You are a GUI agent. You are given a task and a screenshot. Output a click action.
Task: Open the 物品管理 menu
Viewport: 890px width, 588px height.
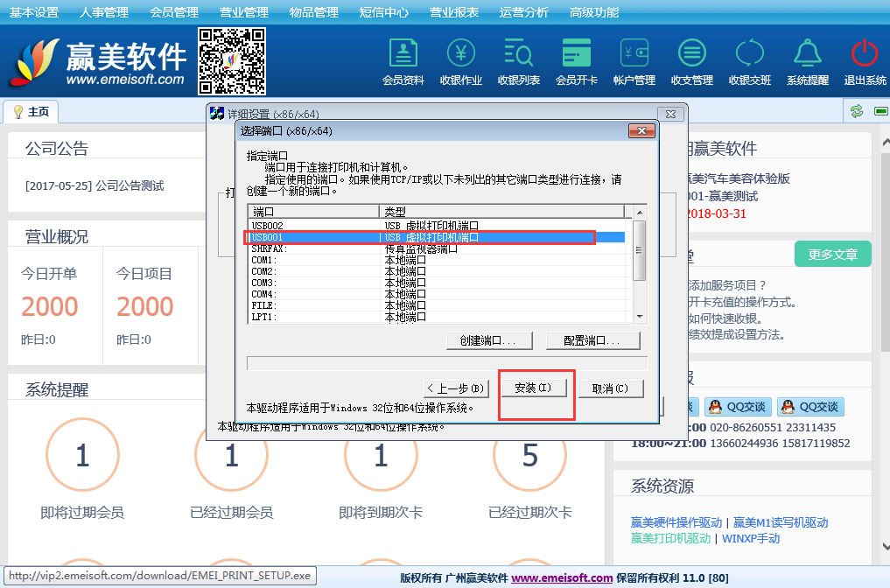point(314,12)
